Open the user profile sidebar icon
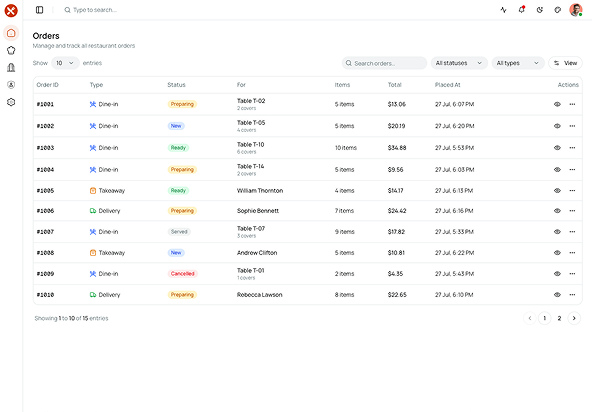Viewport: 592px width, 412px height. click(x=11, y=85)
